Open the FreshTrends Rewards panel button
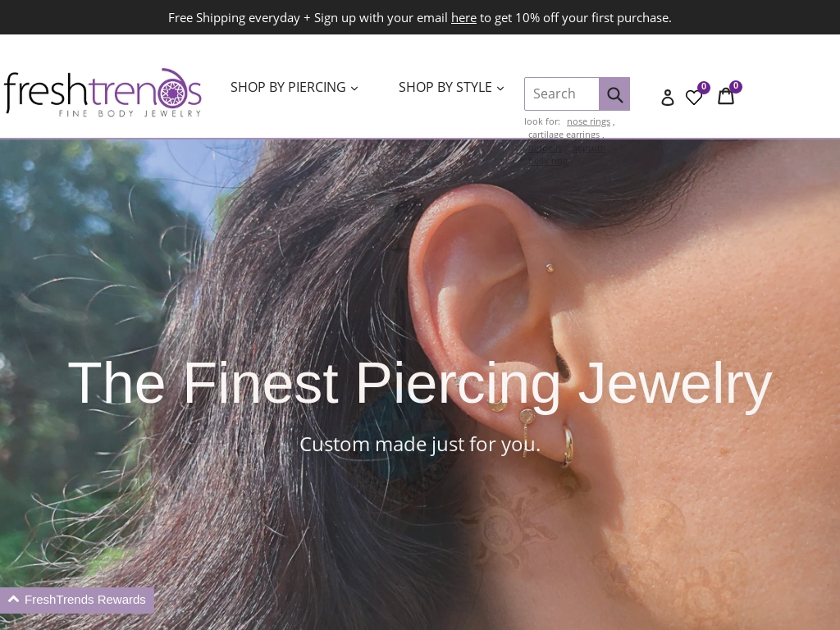840x630 pixels. tap(77, 600)
